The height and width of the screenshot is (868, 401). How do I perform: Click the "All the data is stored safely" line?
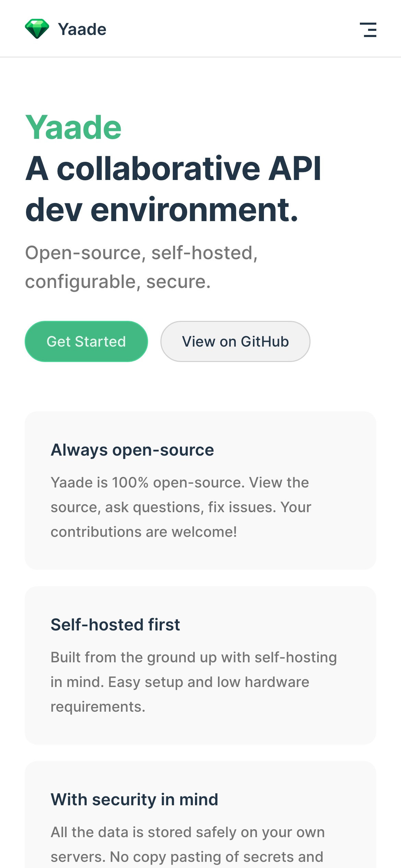187,832
